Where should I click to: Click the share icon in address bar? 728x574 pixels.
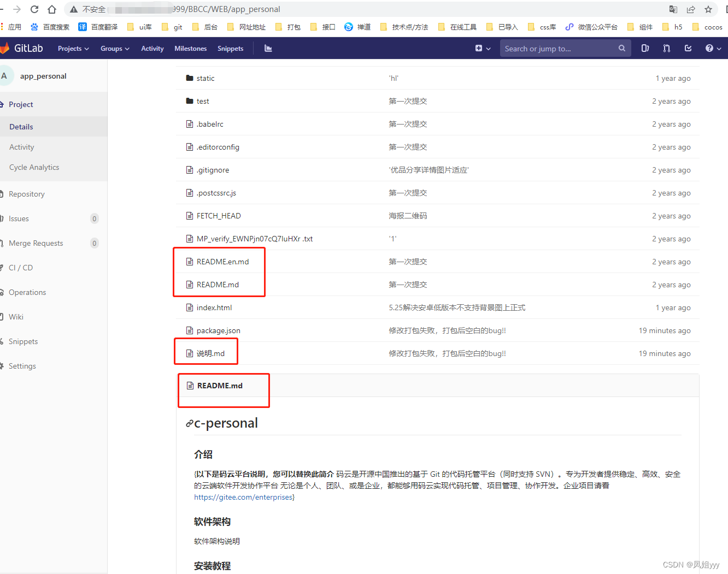[x=691, y=9]
